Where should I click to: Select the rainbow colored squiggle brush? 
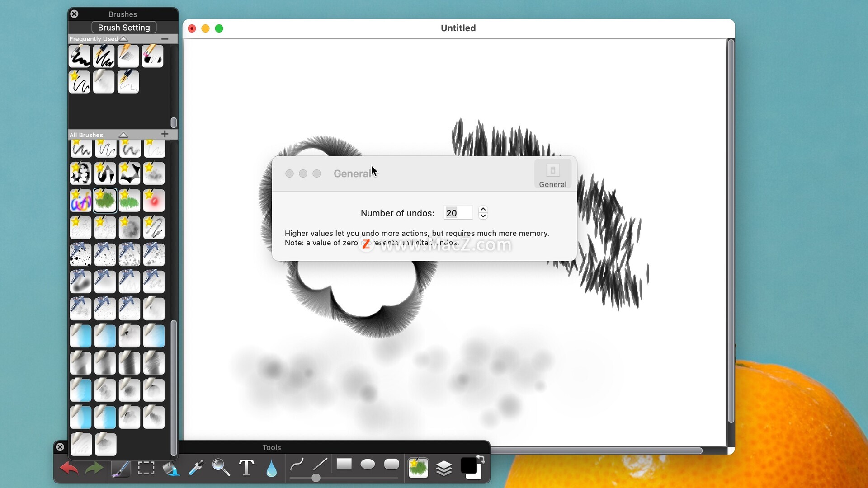point(81,201)
